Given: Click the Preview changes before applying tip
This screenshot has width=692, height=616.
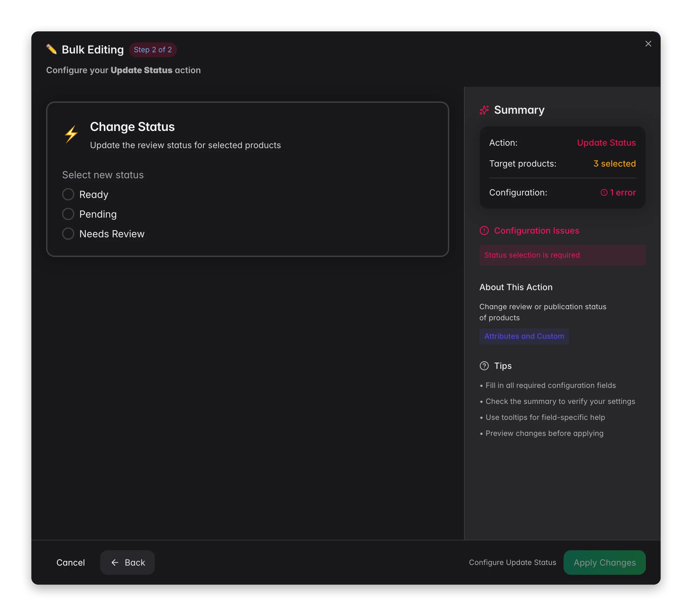Looking at the screenshot, I should click(542, 433).
